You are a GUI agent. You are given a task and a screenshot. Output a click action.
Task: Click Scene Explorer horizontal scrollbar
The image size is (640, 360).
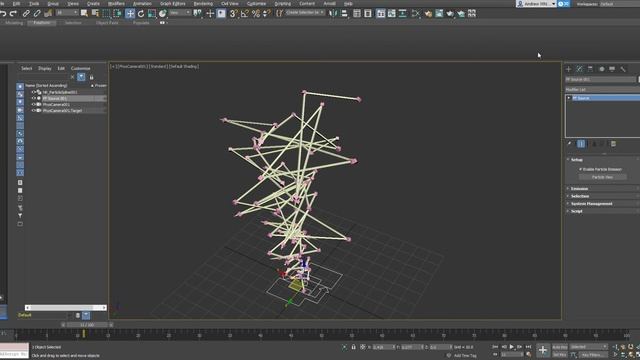pyautogui.click(x=65, y=308)
